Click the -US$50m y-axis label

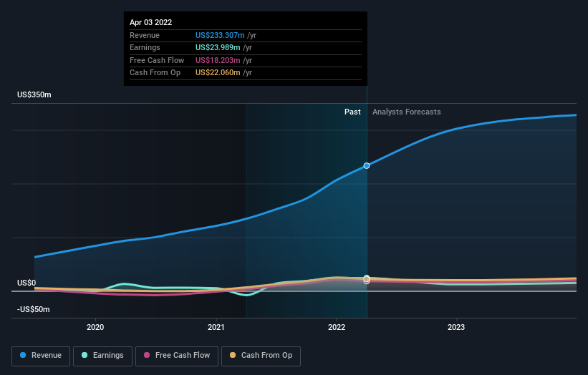34,309
